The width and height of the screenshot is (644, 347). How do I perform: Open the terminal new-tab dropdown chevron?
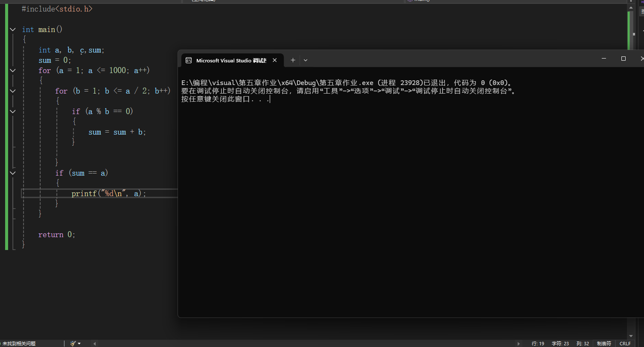pos(306,60)
